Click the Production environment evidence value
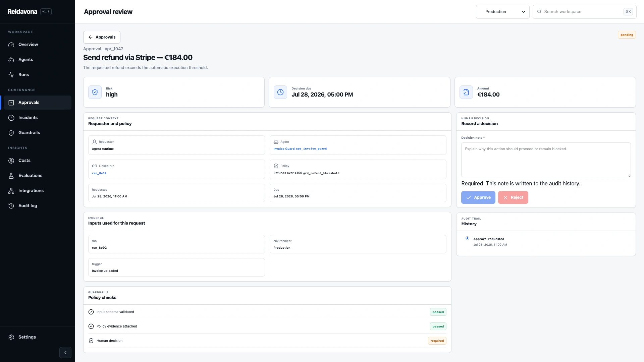 282,248
